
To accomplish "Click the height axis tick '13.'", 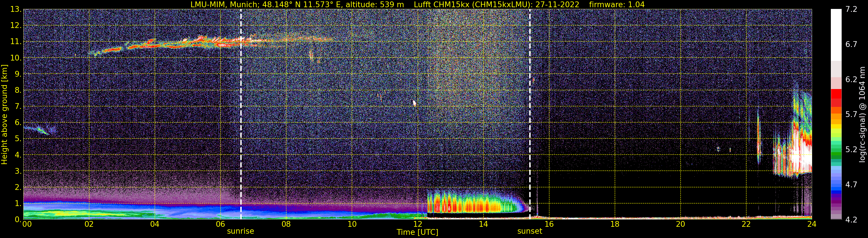I will 16,10.
